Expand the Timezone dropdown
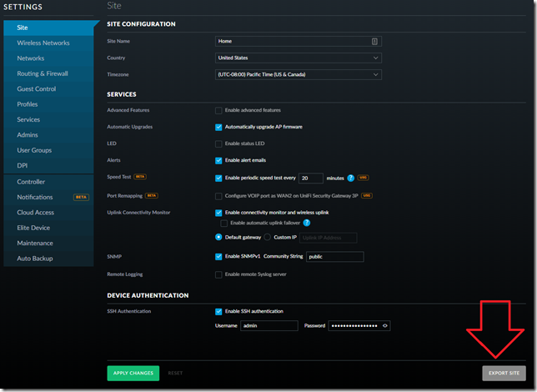Screen dimensions: 537x392 (x=298, y=74)
